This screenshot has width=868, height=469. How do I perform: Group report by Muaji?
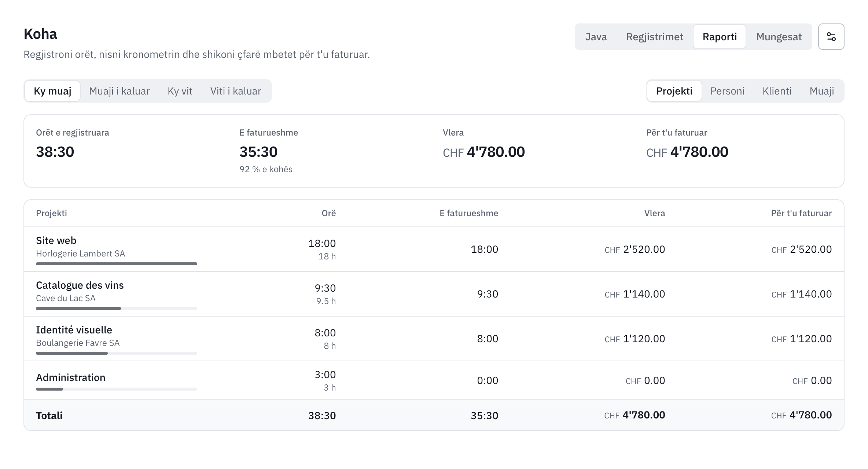tap(821, 91)
